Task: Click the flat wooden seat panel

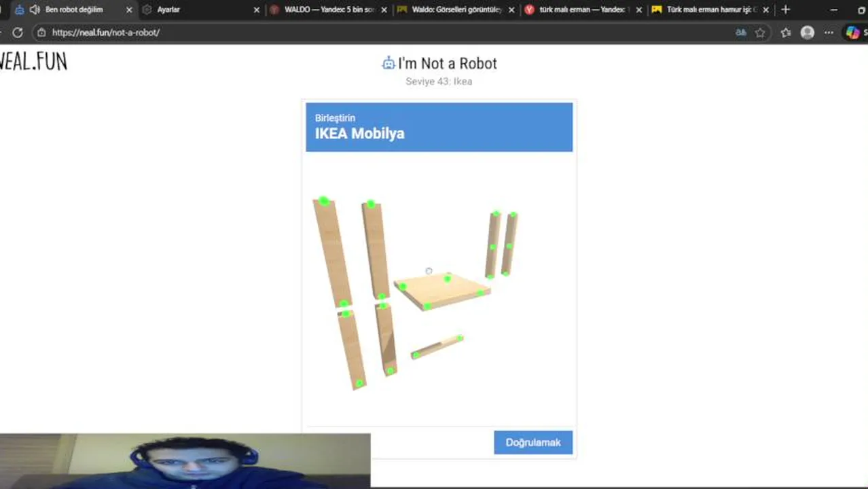Action: [x=441, y=291]
